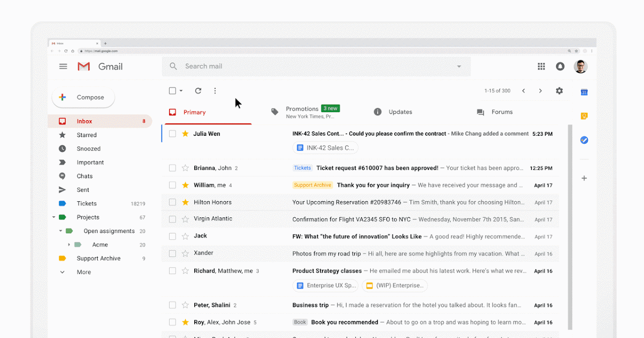
Task: Collapse the Open assignments label
Action: (61, 231)
